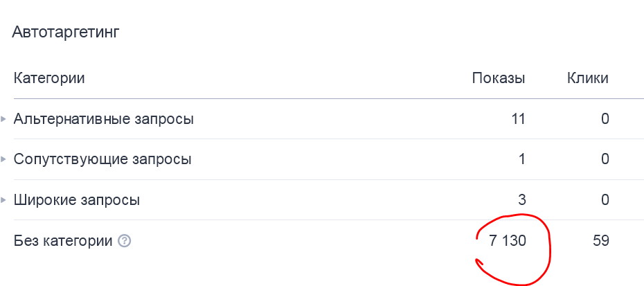Click the 59 clicks value for Без категории
Image resolution: width=644 pixels, height=286 pixels.
pyautogui.click(x=600, y=242)
